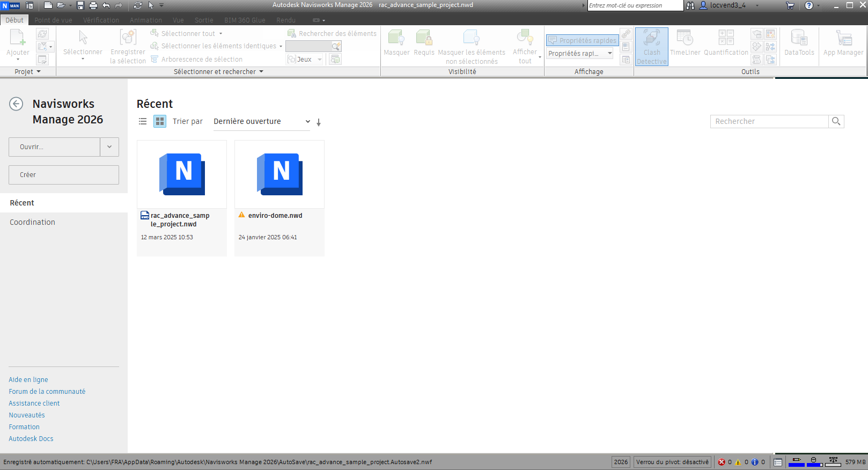Expand the Sélectionner et rechercher panel
The width and height of the screenshot is (868, 470).
(x=218, y=71)
